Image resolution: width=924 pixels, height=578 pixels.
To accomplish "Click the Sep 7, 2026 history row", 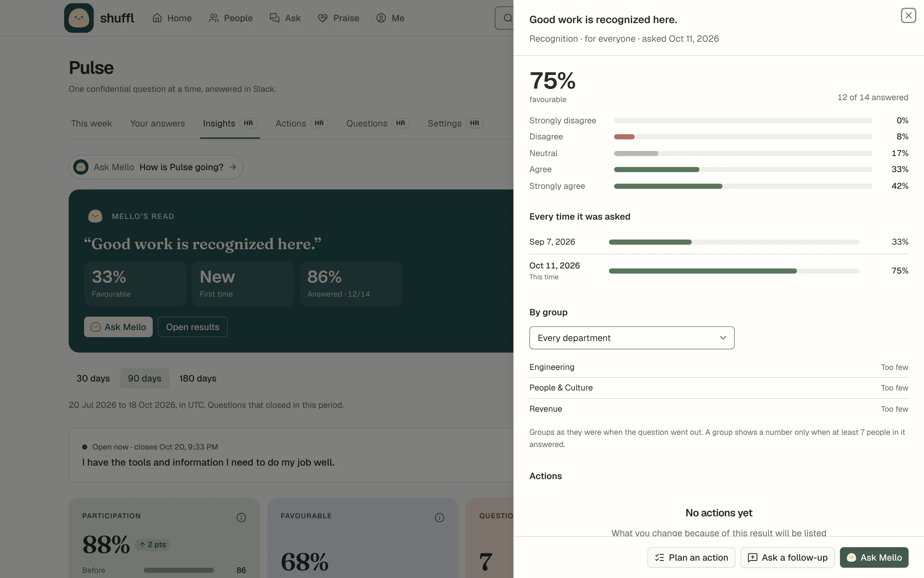I will tap(719, 242).
